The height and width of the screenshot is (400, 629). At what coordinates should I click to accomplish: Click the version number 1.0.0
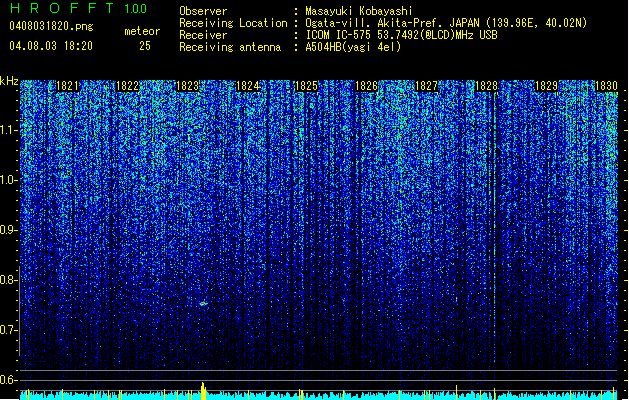click(136, 9)
